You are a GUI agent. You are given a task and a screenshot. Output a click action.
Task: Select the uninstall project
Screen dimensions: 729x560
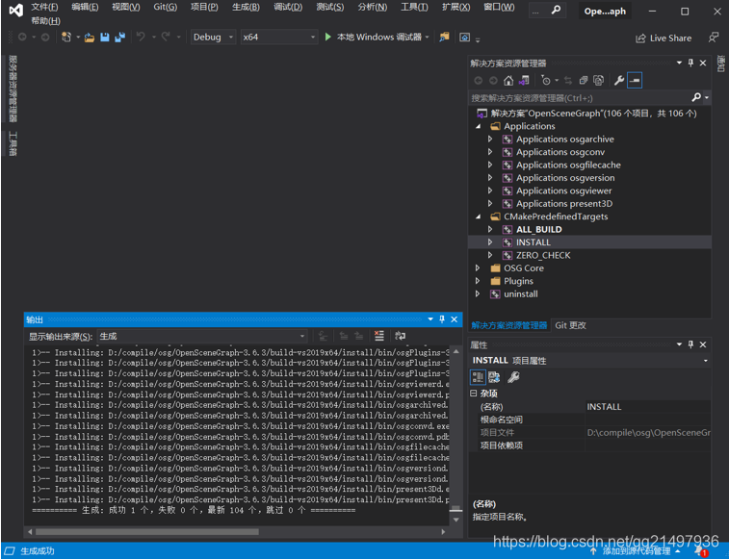click(521, 293)
